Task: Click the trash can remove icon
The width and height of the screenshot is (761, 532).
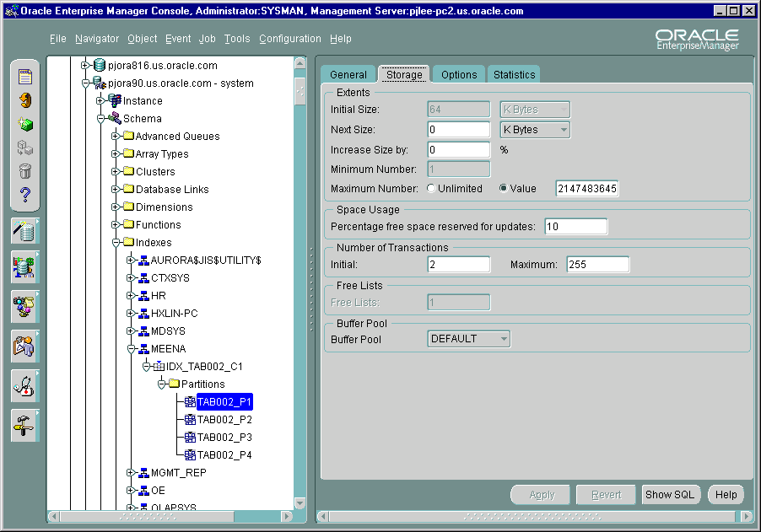Action: [x=25, y=171]
